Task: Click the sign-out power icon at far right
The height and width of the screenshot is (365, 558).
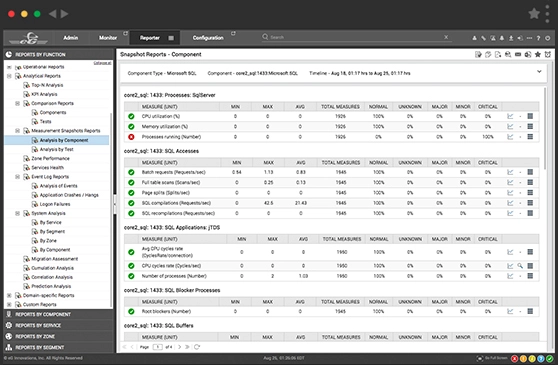Action: click(548, 38)
